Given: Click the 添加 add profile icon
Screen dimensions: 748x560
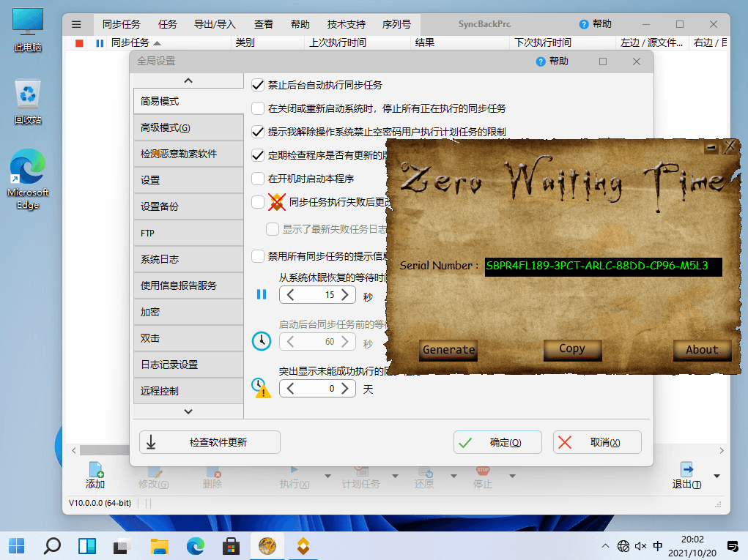Looking at the screenshot, I should coord(95,470).
